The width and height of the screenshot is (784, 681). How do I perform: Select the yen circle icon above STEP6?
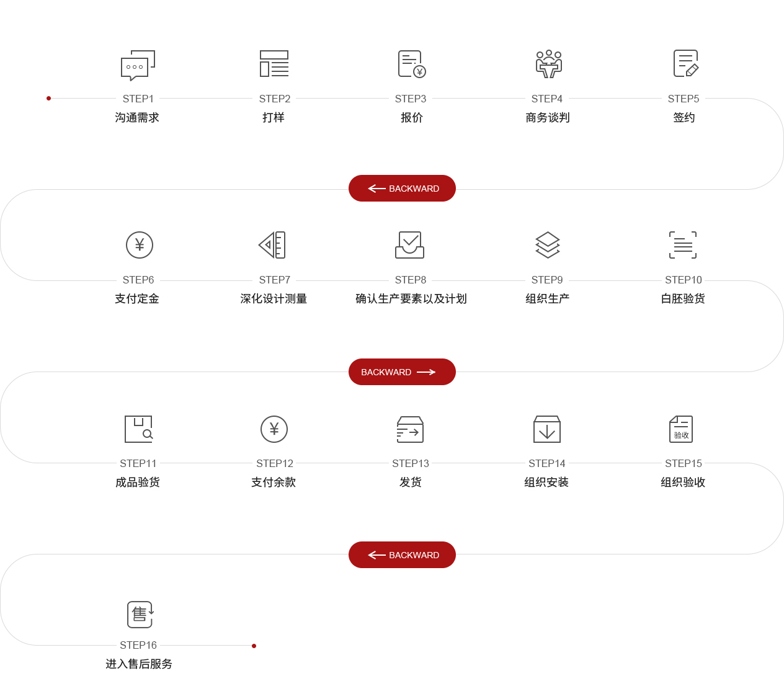click(140, 245)
